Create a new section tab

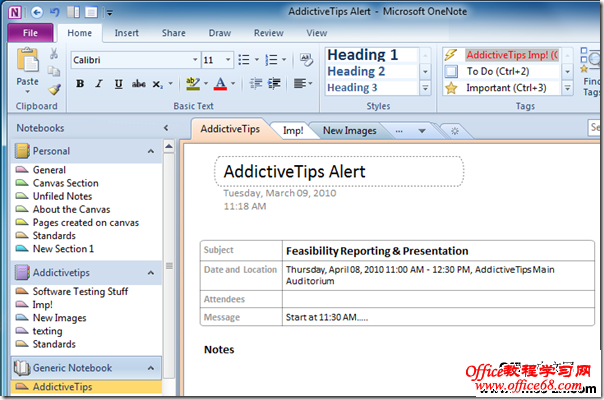(x=455, y=131)
